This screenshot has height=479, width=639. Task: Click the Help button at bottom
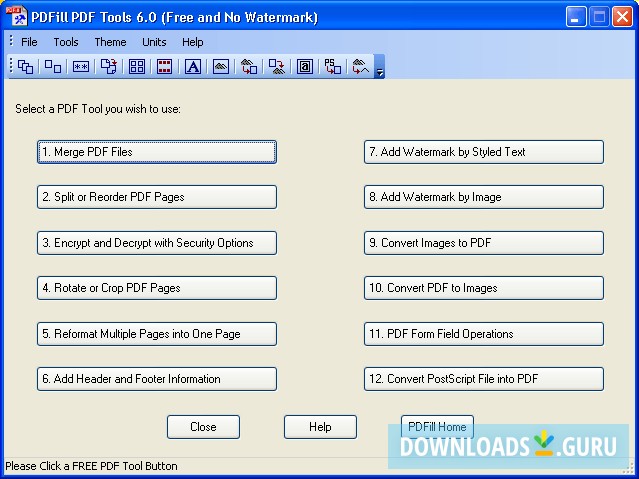(320, 427)
